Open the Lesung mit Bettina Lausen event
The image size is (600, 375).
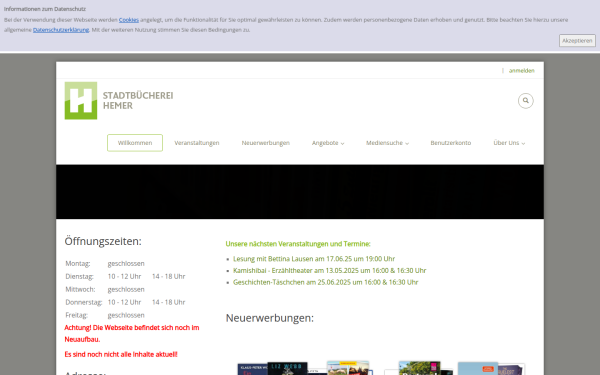(314, 259)
